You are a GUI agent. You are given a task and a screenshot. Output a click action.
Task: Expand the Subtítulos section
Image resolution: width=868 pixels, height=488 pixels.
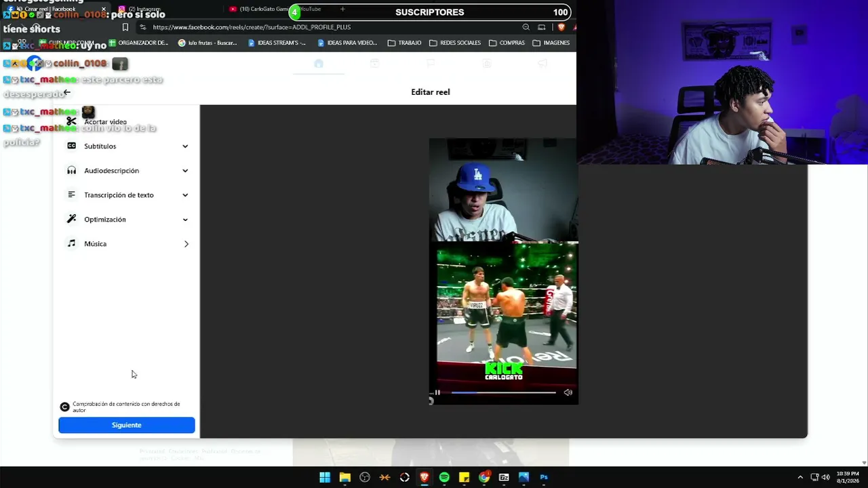point(185,146)
